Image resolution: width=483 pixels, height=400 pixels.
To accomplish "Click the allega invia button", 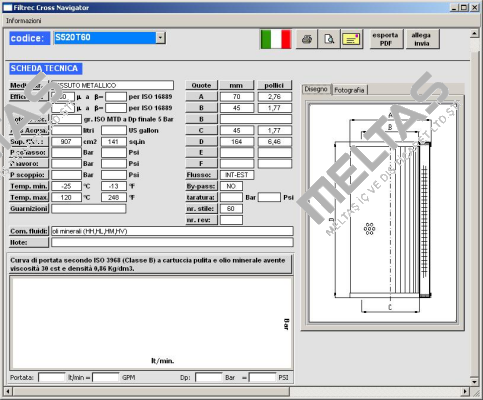I will (x=422, y=39).
